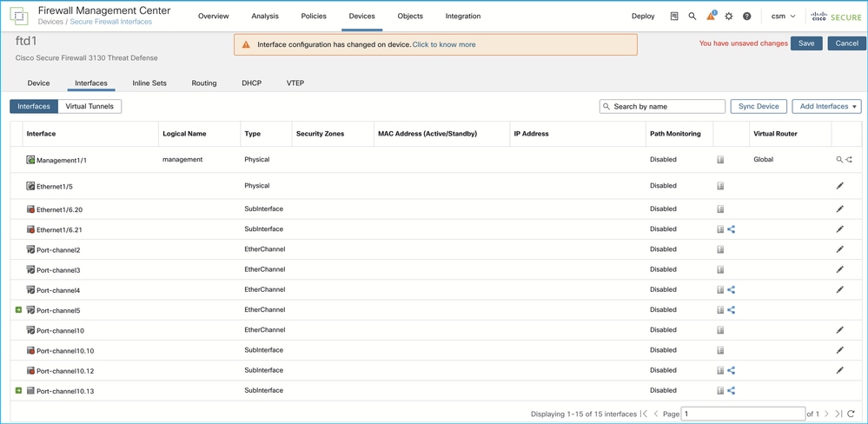The width and height of the screenshot is (868, 424).
Task: Edit Ethernet1/5 with its pencil icon
Action: 840,186
